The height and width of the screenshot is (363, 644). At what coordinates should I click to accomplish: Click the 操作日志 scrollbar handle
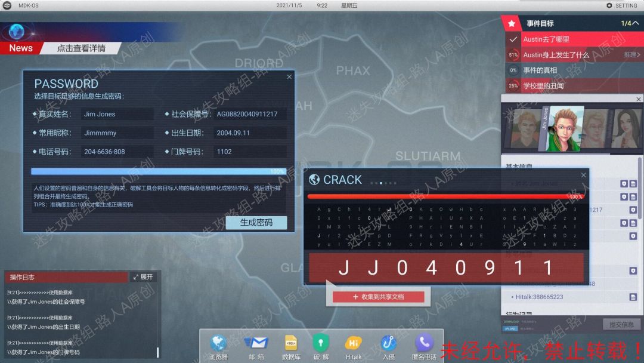(157, 352)
